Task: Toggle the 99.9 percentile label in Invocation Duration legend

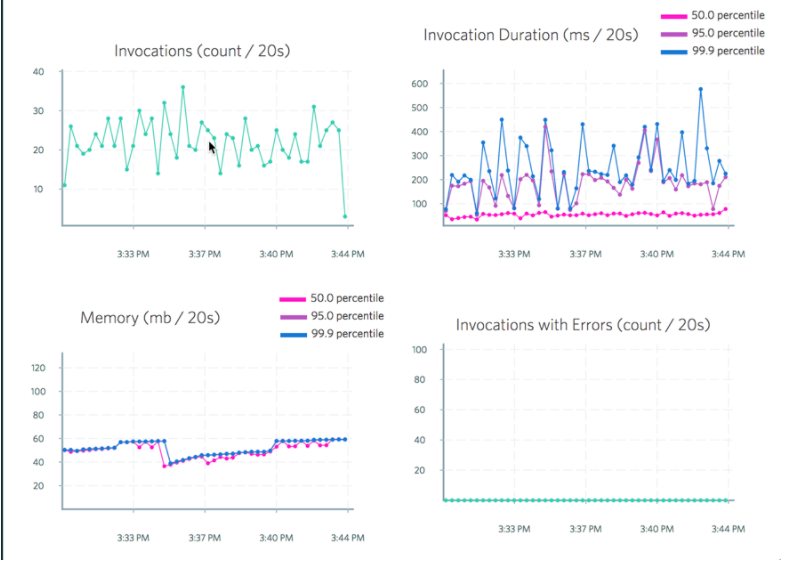Action: (x=727, y=51)
